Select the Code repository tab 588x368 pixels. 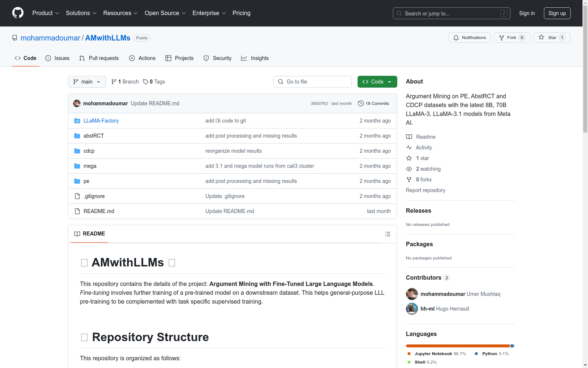click(26, 58)
